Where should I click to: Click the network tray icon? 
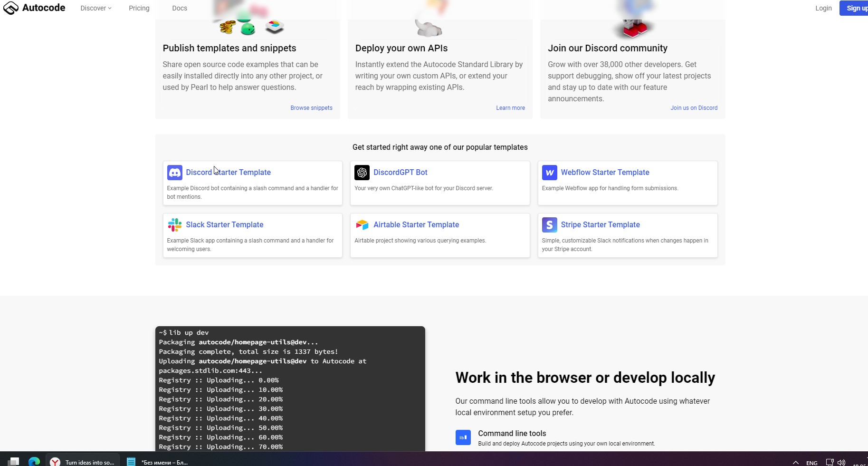pos(830,462)
